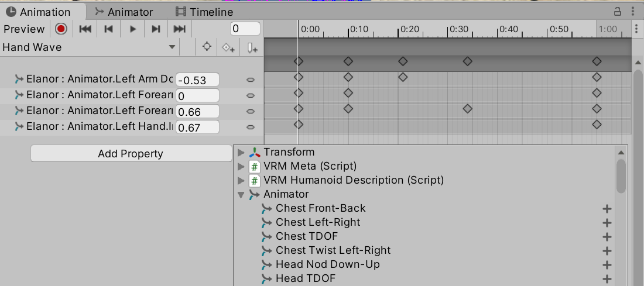
Task: Expand VRM Humanoid Description (Script)
Action: (x=241, y=181)
